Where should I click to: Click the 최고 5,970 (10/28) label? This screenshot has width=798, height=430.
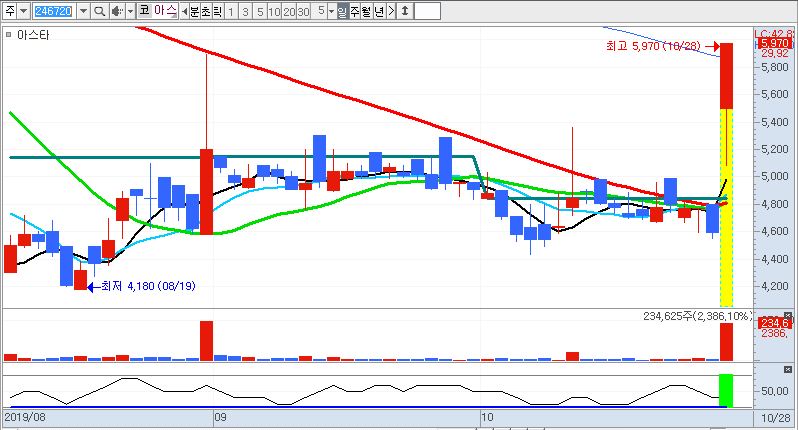[x=653, y=46]
